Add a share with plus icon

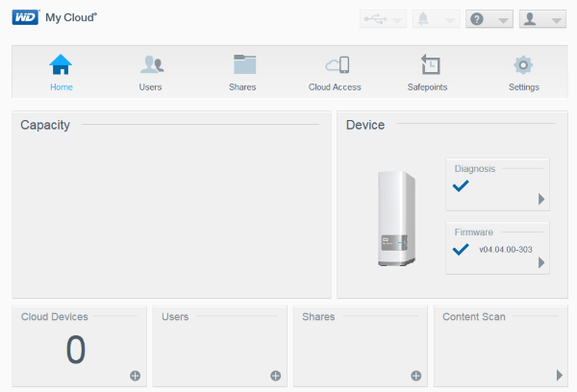click(x=416, y=376)
